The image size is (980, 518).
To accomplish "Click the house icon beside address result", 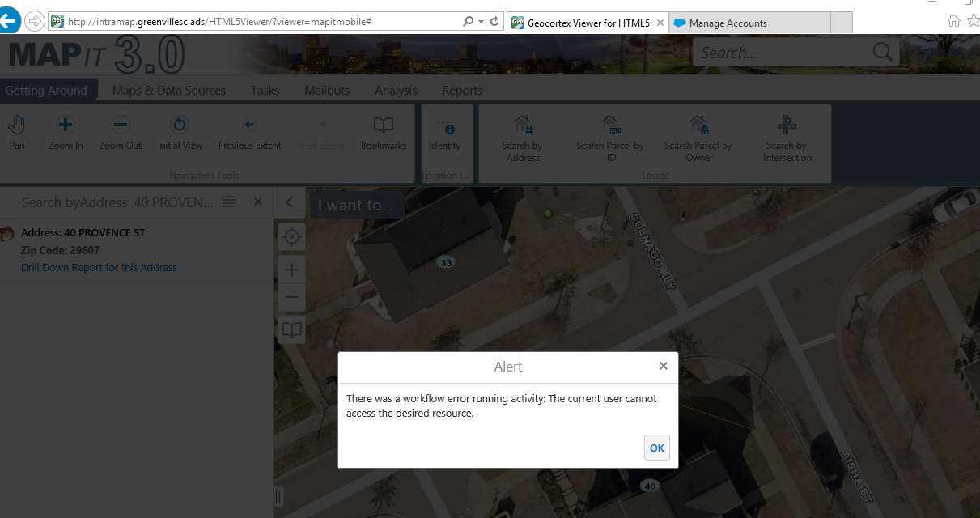I will tap(7, 234).
